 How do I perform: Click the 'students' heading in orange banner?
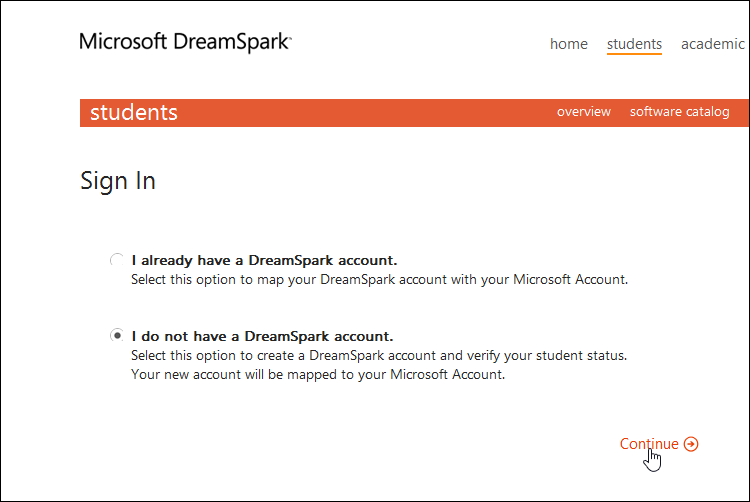(134, 112)
